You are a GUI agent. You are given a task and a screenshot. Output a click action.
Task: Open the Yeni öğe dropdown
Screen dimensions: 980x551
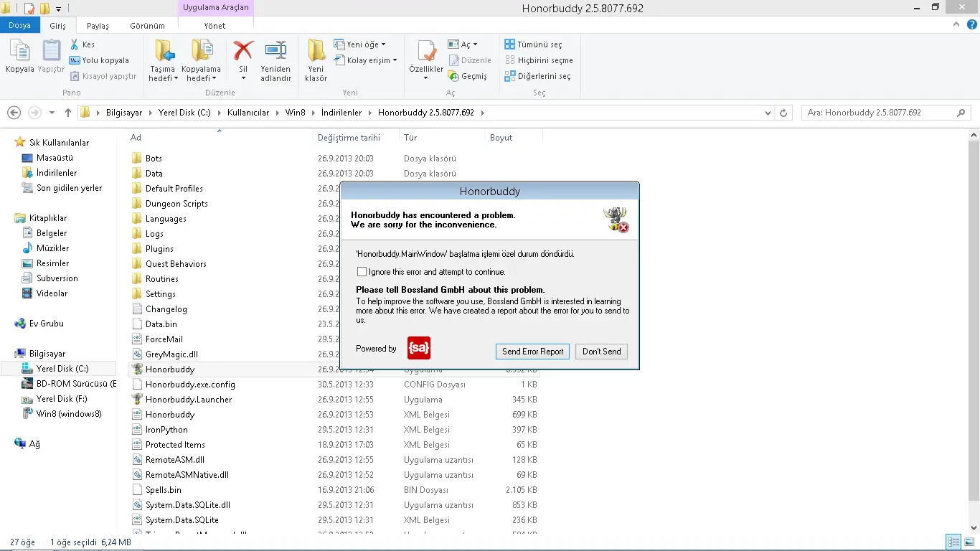click(360, 44)
